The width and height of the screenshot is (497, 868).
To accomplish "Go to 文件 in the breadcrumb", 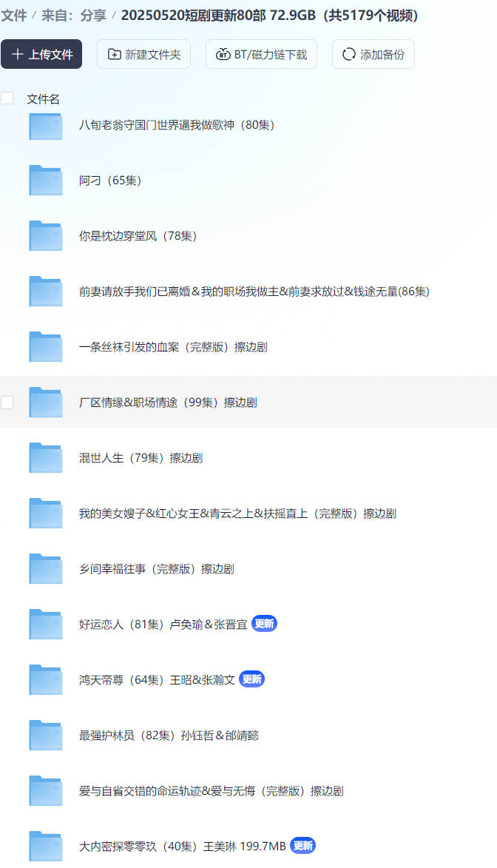I will [14, 16].
